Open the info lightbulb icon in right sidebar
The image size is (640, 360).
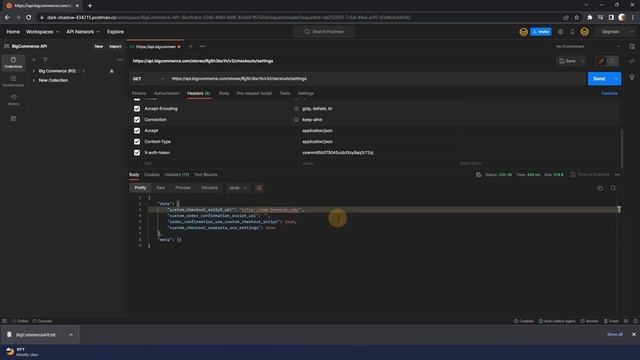[632, 77]
